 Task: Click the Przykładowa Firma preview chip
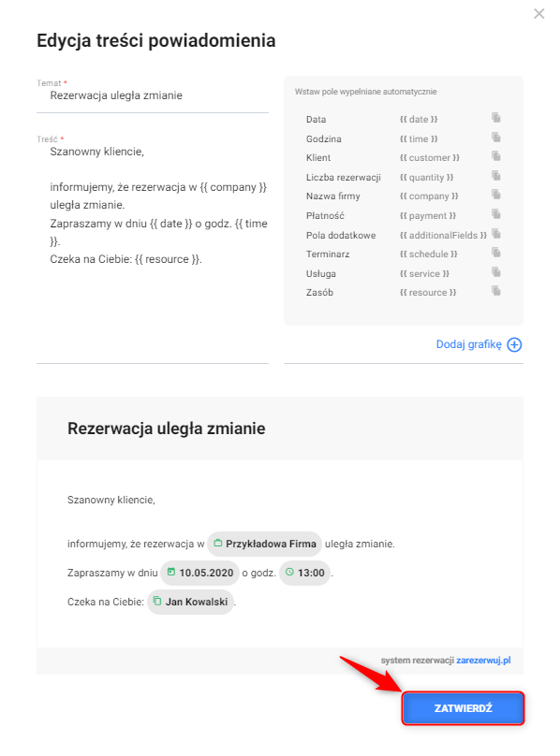point(265,544)
